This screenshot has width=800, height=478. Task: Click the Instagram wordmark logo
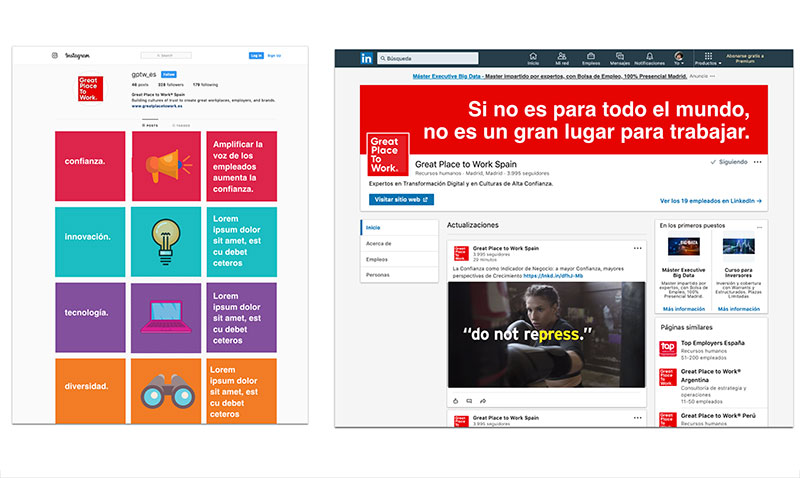[78, 55]
